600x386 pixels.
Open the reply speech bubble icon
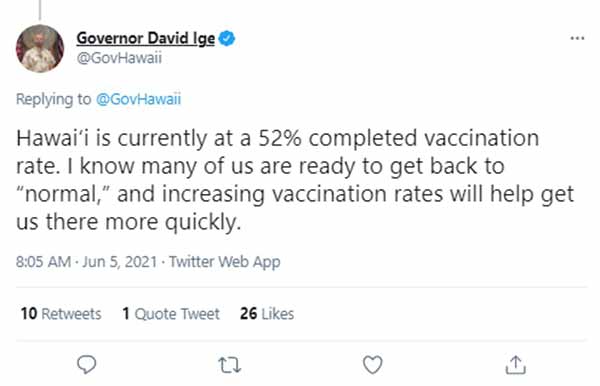86,364
